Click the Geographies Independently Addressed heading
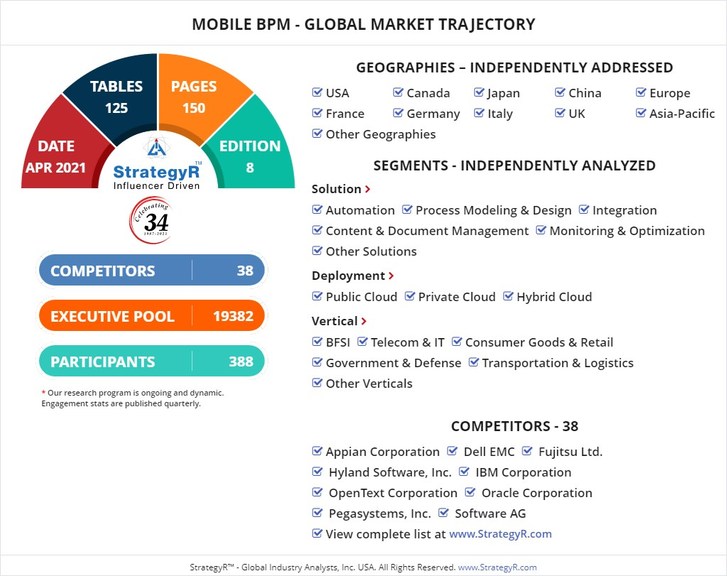Viewport: 727px width, 576px height. tap(514, 67)
